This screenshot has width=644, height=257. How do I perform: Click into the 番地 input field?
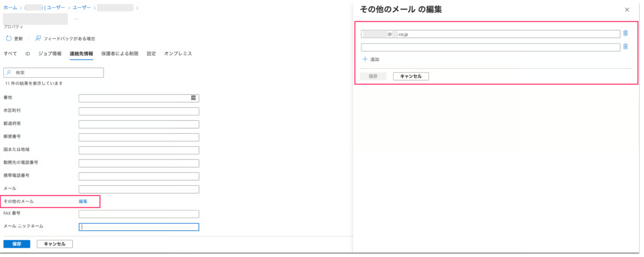tap(139, 99)
